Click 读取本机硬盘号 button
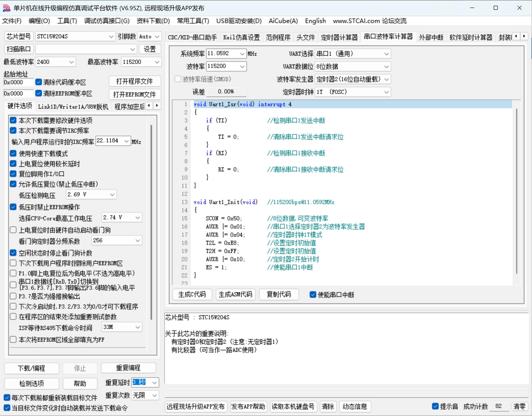Screen dimensions: 532x416 (293, 406)
